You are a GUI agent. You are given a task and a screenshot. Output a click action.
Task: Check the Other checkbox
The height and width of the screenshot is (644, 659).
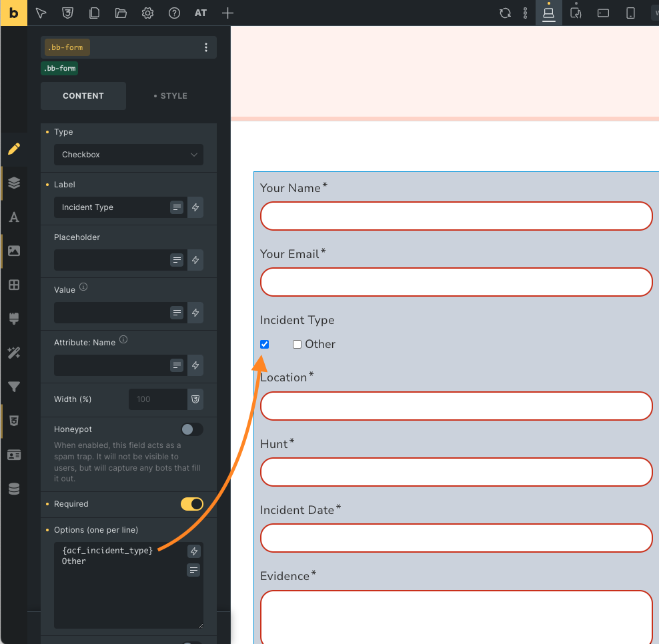[x=297, y=345]
